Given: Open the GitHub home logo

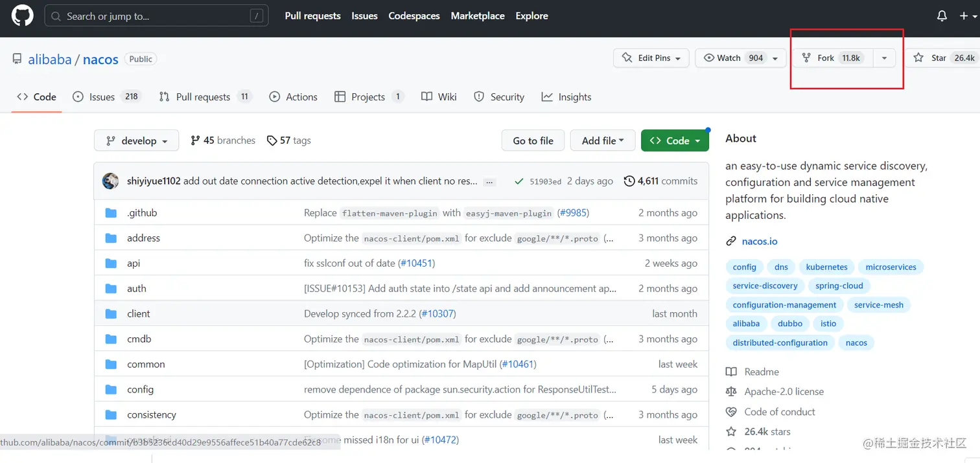Looking at the screenshot, I should (x=22, y=16).
